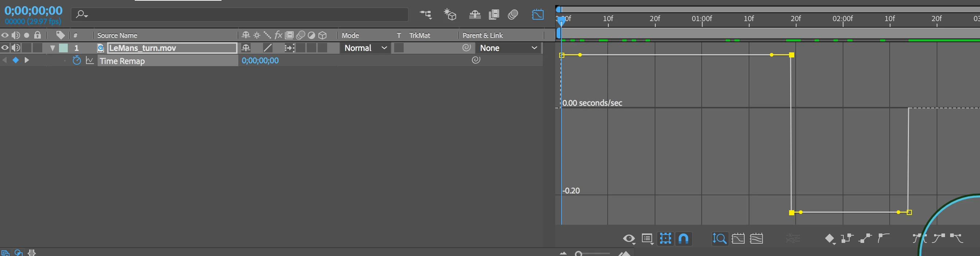This screenshot has width=980, height=256.
Task: Click the Time Remap stopwatch icon
Action: click(77, 60)
